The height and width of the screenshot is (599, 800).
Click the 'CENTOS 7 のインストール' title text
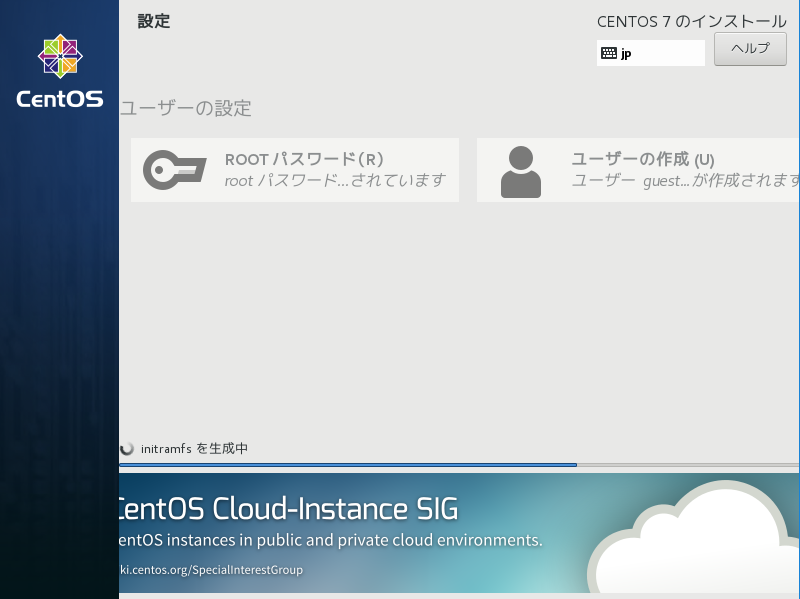click(692, 21)
